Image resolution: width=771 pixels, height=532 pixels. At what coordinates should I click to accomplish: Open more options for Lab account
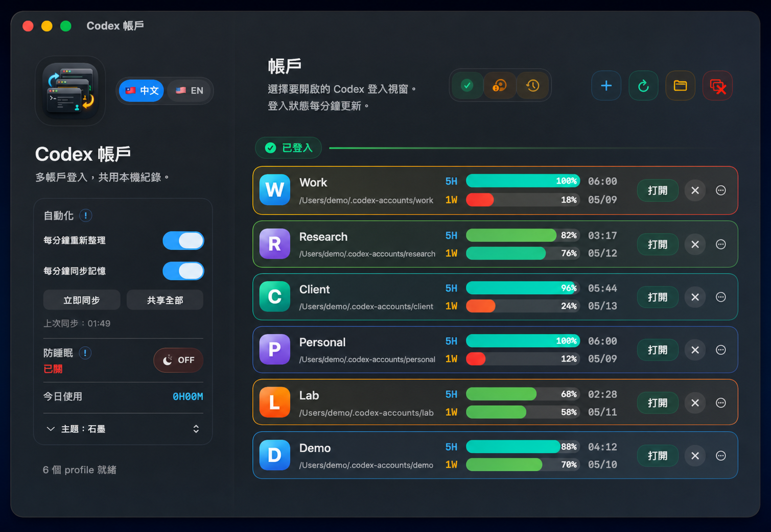click(721, 403)
